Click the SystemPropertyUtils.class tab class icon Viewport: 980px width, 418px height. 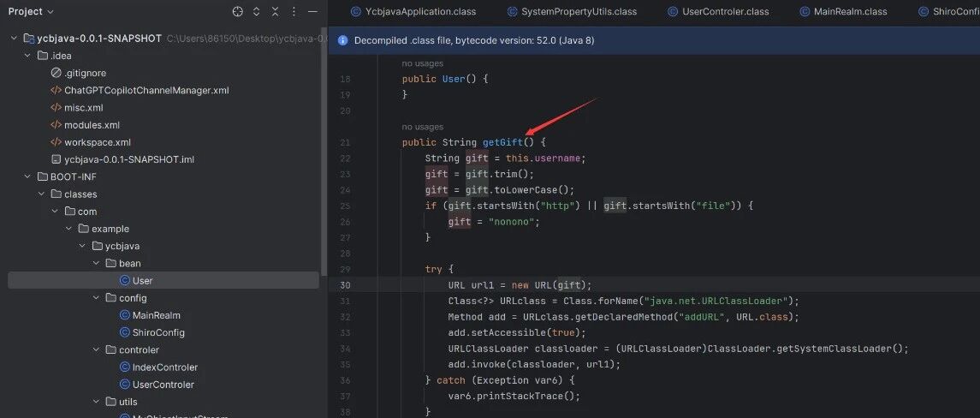[x=512, y=11]
